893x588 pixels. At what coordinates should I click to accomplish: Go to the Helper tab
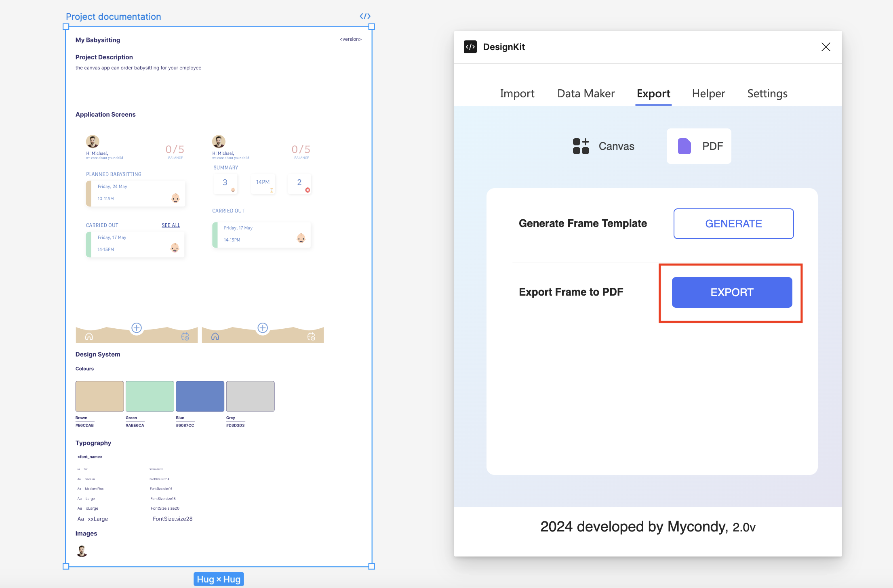708,94
